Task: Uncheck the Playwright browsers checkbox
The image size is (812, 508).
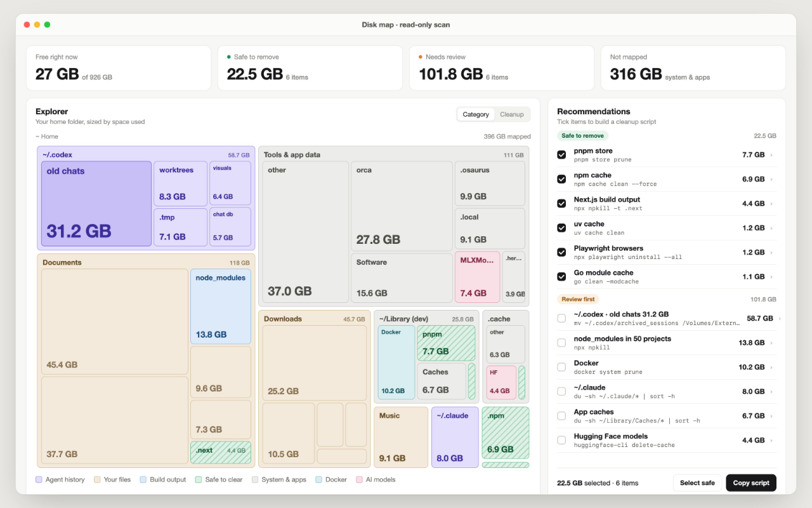Action: [x=561, y=252]
